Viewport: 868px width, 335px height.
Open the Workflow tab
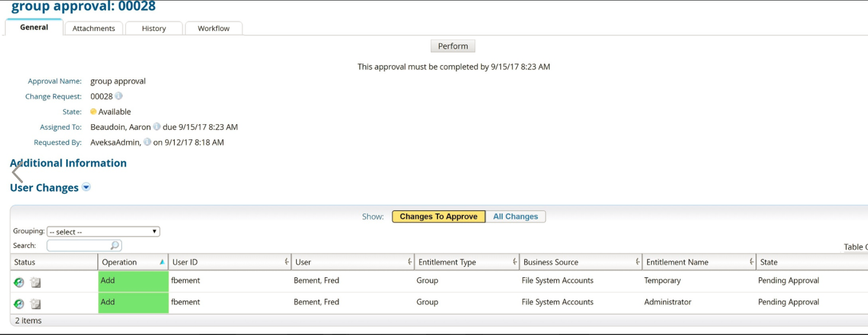[214, 28]
